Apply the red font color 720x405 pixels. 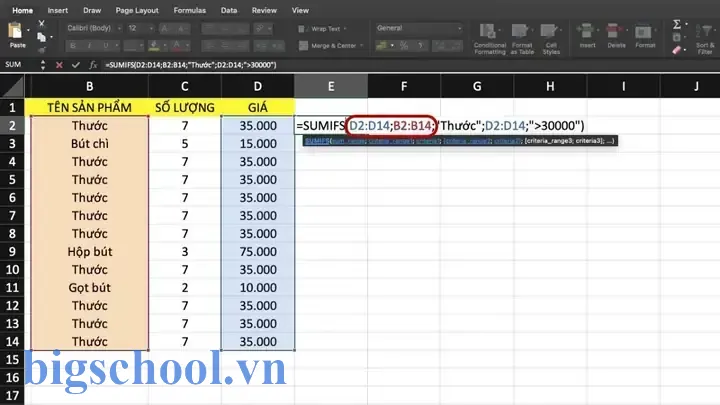click(177, 45)
